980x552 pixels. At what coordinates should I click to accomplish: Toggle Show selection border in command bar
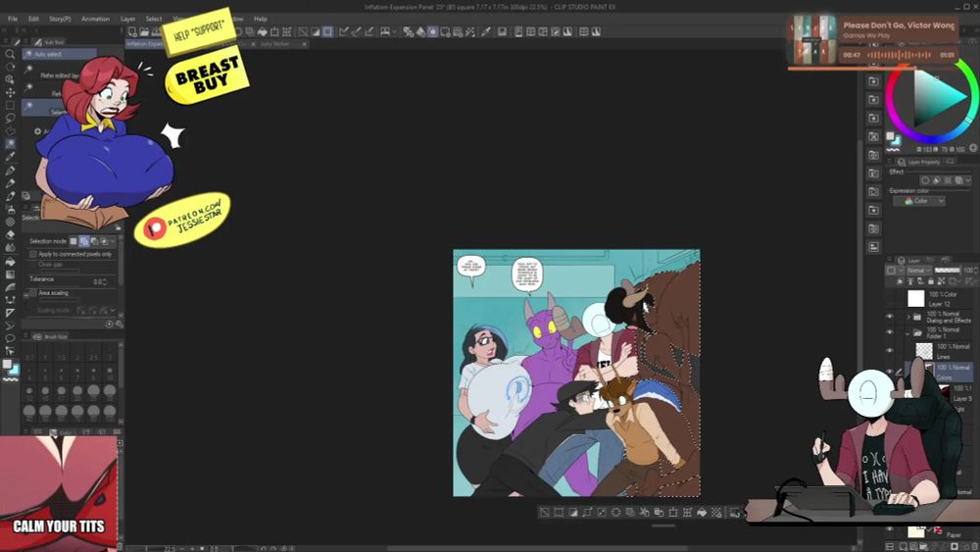(x=328, y=32)
